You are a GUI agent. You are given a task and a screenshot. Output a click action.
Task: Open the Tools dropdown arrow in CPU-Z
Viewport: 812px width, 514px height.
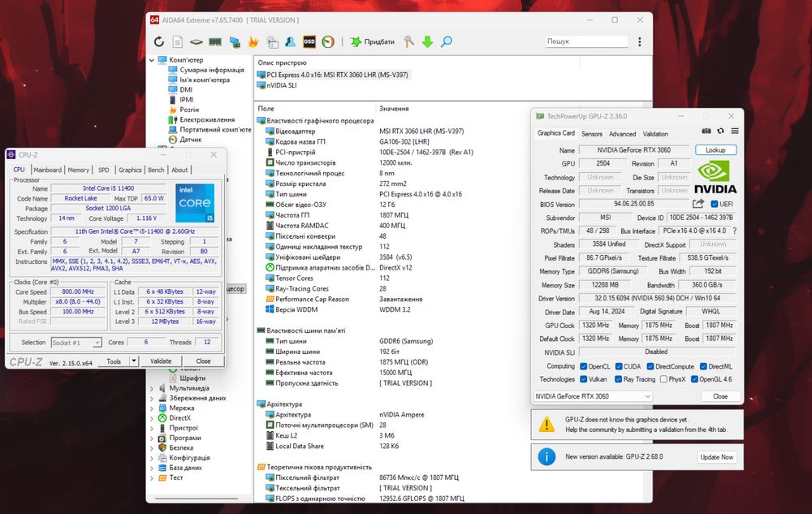click(x=133, y=361)
